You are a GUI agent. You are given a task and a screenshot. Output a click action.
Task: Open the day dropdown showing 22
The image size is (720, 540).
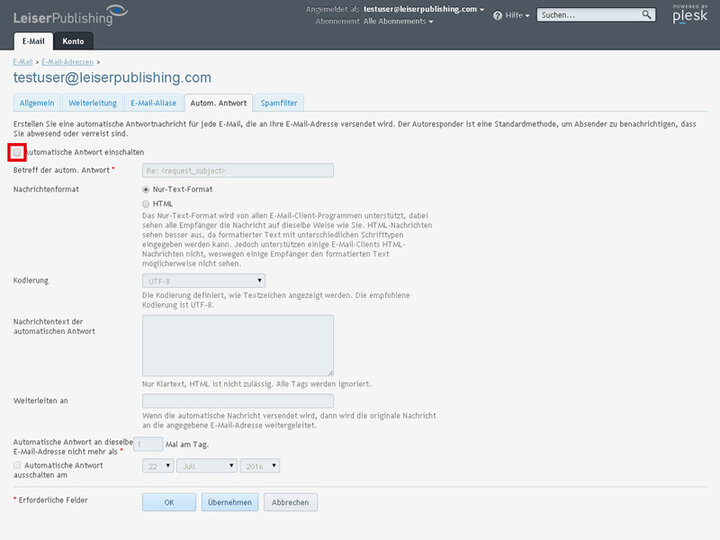[x=157, y=465]
